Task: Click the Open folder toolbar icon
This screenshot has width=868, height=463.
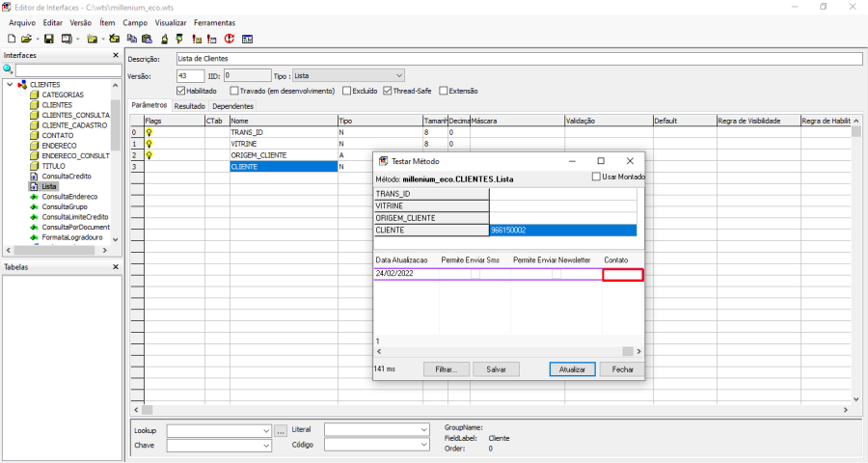Action: 26,39
